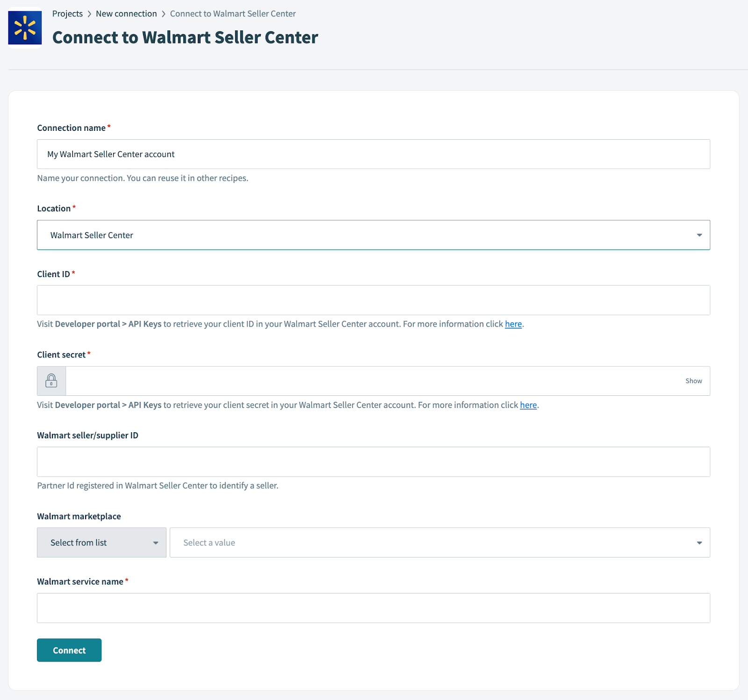Click the chevron on Select from list
The height and width of the screenshot is (700, 748).
[x=155, y=543]
